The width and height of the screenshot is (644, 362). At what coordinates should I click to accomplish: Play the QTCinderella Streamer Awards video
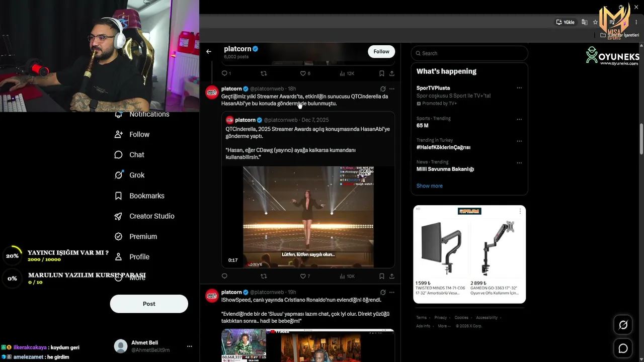pos(308,217)
